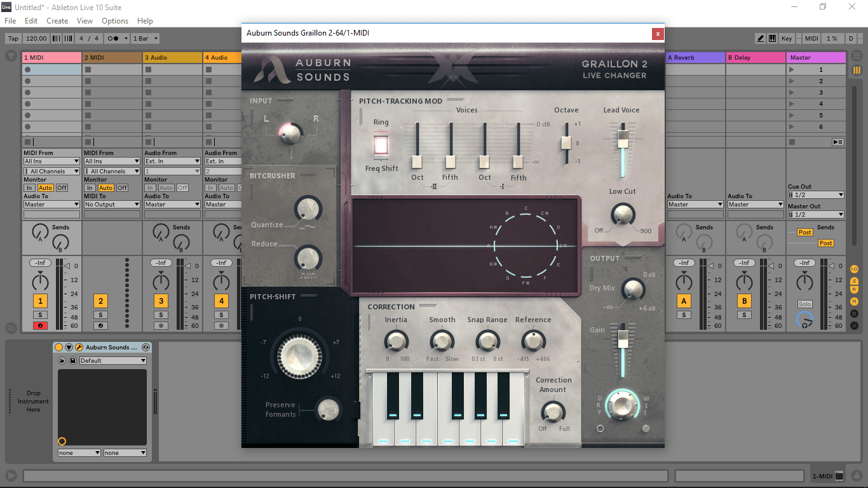
Task: Open the quantization 1 Bar dropdown
Action: (146, 39)
